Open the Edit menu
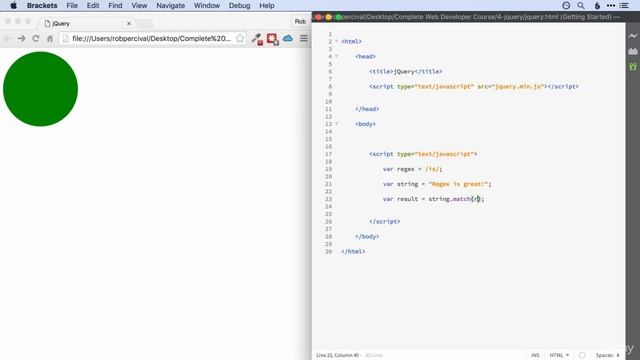 click(93, 6)
